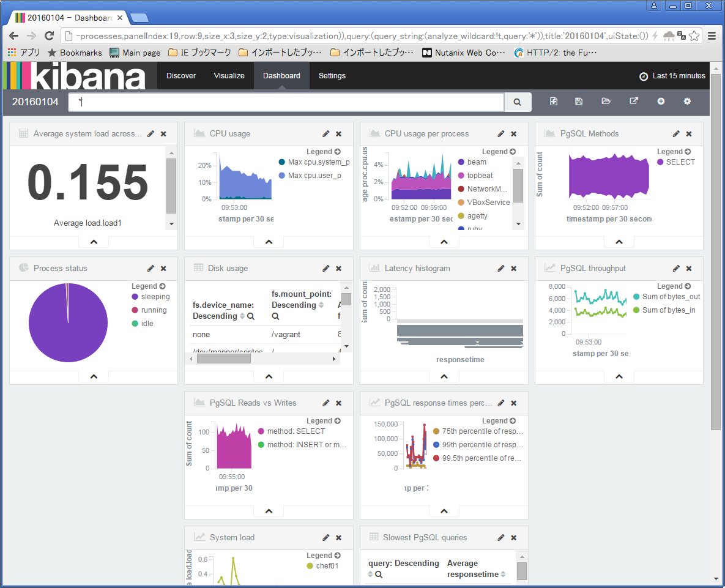Toggle the Disk usage spy chevron
The image size is (725, 588).
click(269, 376)
